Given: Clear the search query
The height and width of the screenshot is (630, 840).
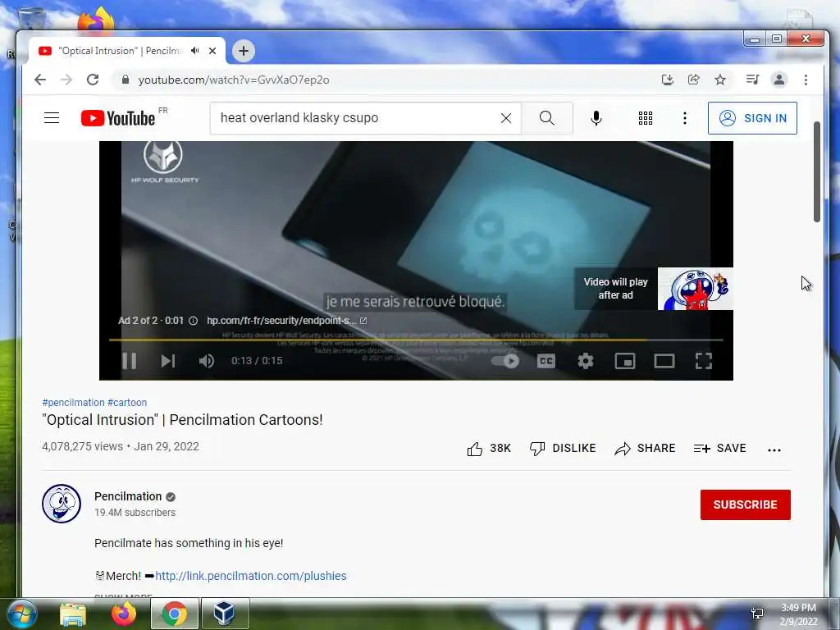Looking at the screenshot, I should [505, 118].
